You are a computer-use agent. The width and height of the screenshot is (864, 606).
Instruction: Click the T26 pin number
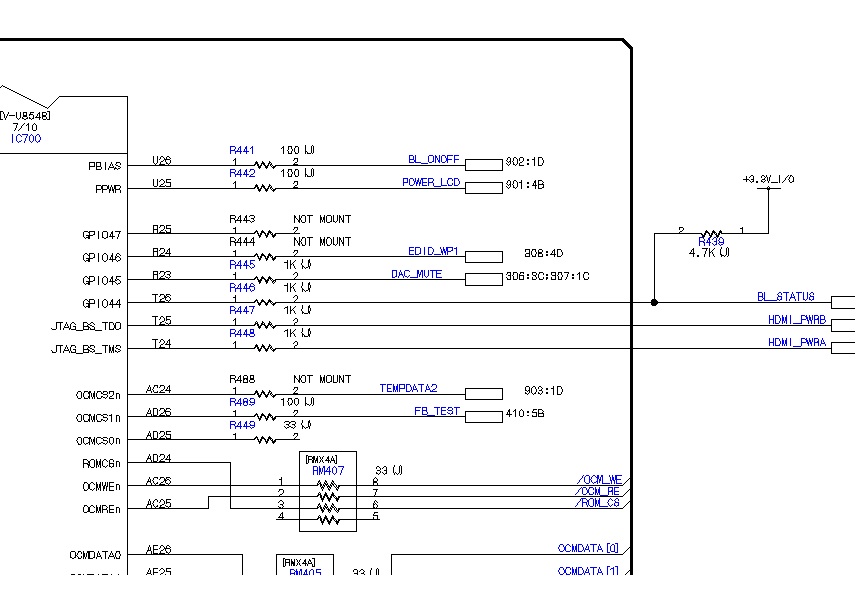161,297
